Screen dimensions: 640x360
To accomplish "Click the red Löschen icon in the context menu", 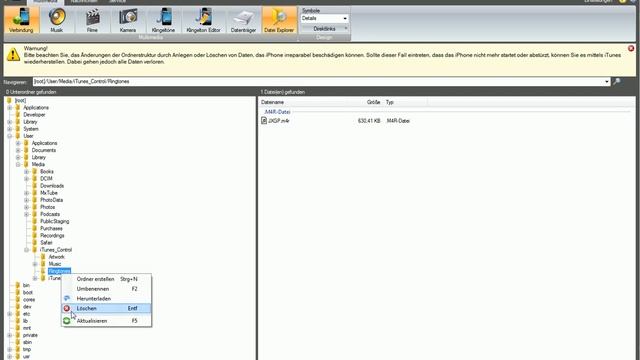I will click(x=67, y=309).
